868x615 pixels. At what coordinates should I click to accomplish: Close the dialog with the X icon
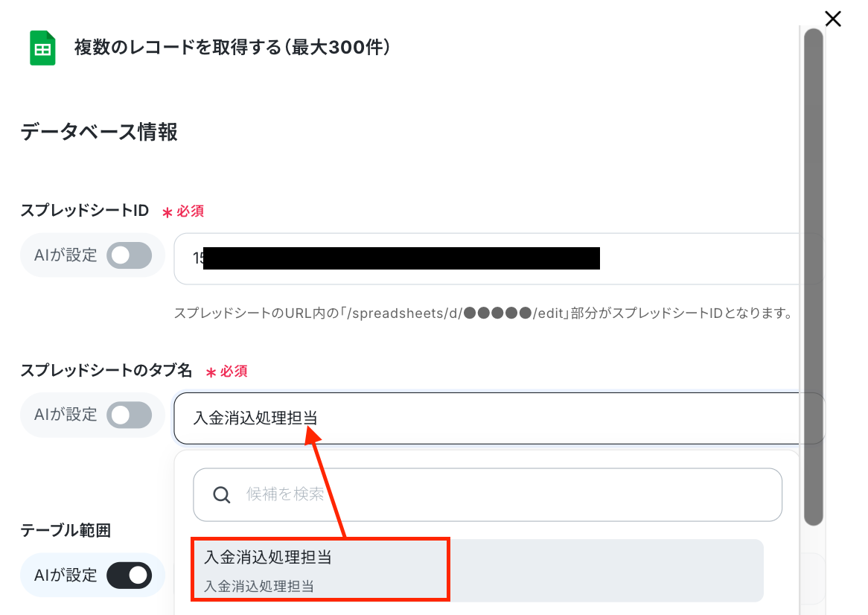[x=832, y=19]
